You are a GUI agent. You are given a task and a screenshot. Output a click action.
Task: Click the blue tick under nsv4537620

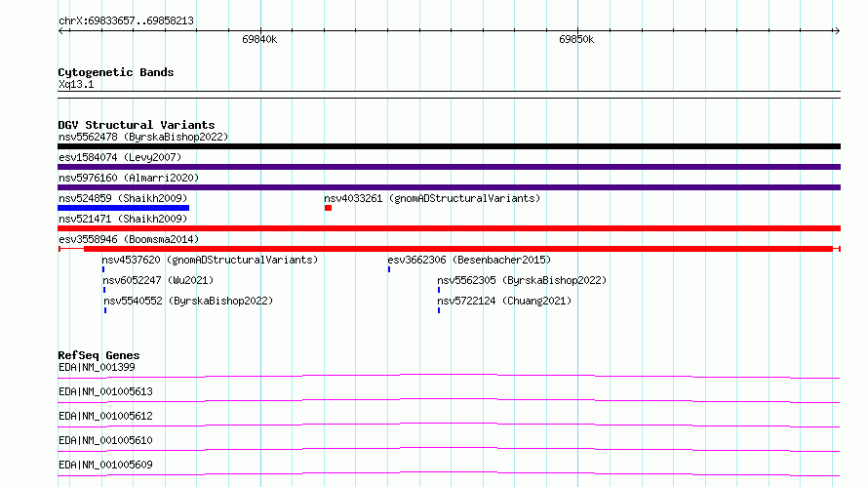click(x=103, y=269)
